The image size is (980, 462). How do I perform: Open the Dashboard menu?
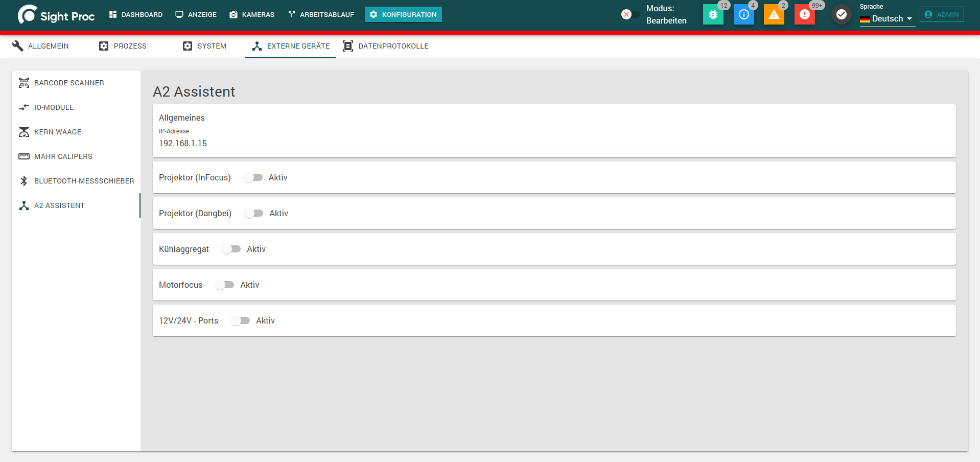point(136,14)
